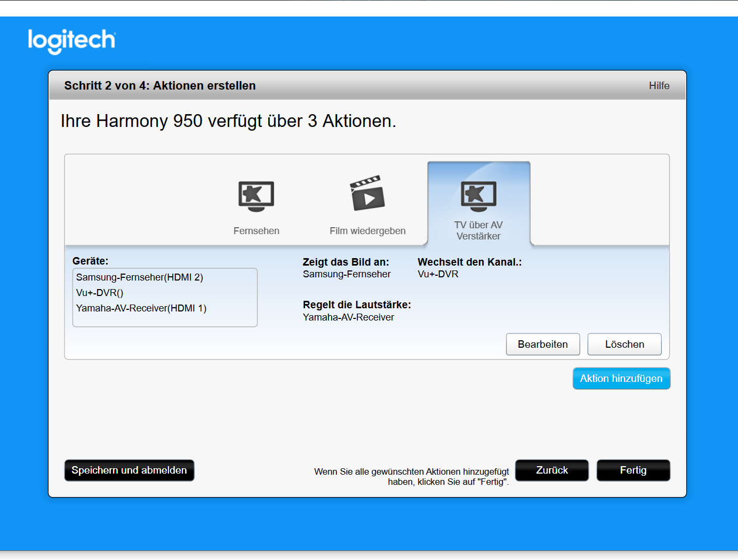Click Yamaha-AV-Receiver under Regelt die Lautstärke

tap(348, 317)
